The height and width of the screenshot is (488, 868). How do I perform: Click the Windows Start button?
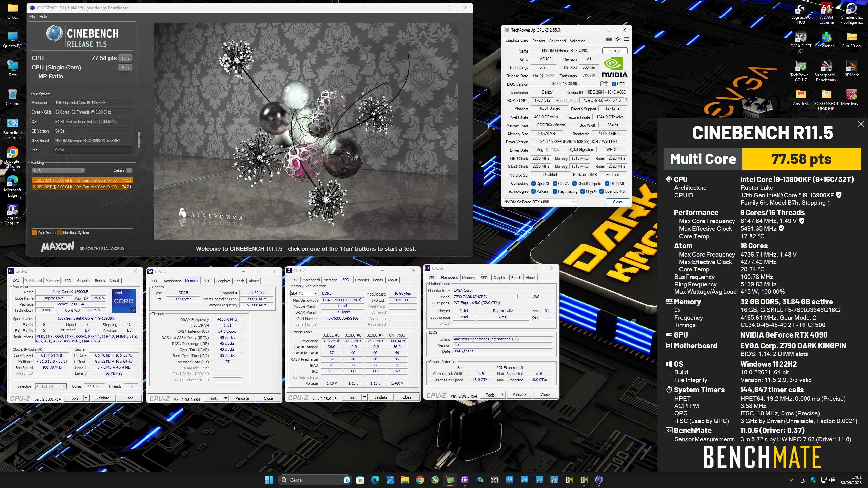(x=269, y=480)
